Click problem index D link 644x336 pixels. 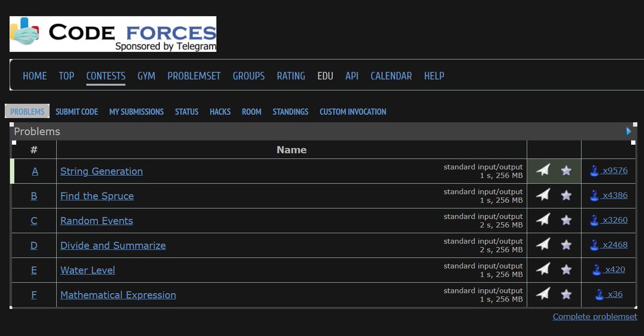(34, 245)
